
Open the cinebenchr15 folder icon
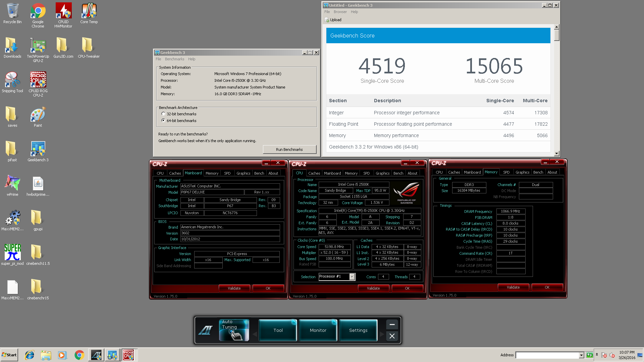38,289
